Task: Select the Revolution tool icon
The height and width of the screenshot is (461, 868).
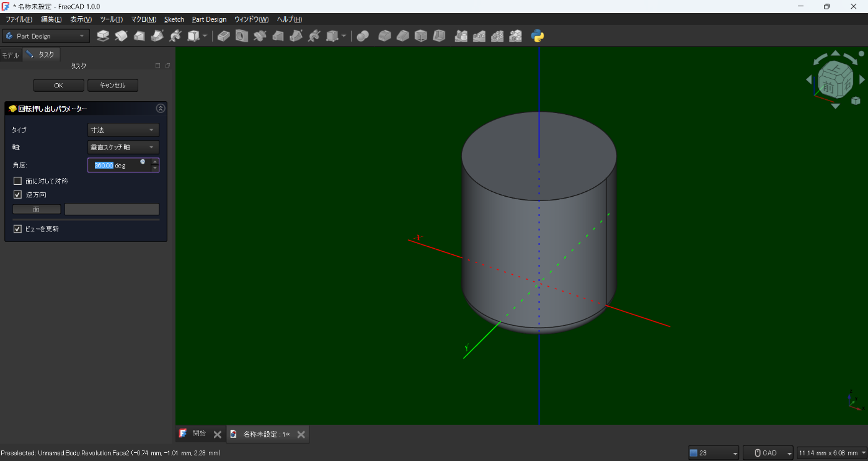Action: pyautogui.click(x=121, y=36)
